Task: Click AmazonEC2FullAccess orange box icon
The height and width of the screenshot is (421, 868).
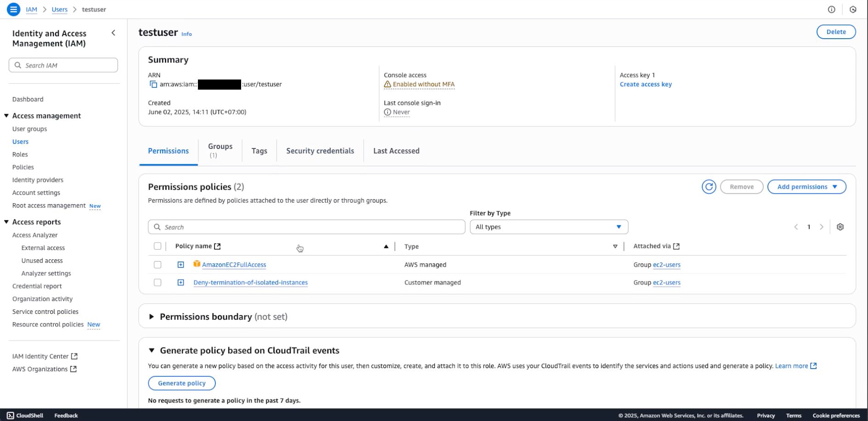Action: 197,264
